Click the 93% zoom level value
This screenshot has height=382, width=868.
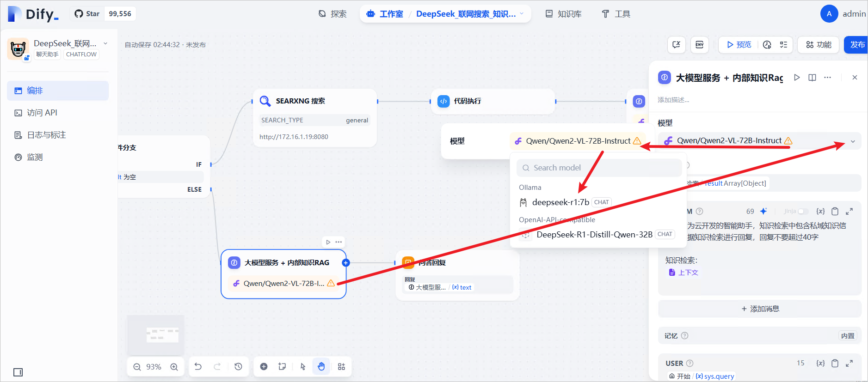click(154, 367)
